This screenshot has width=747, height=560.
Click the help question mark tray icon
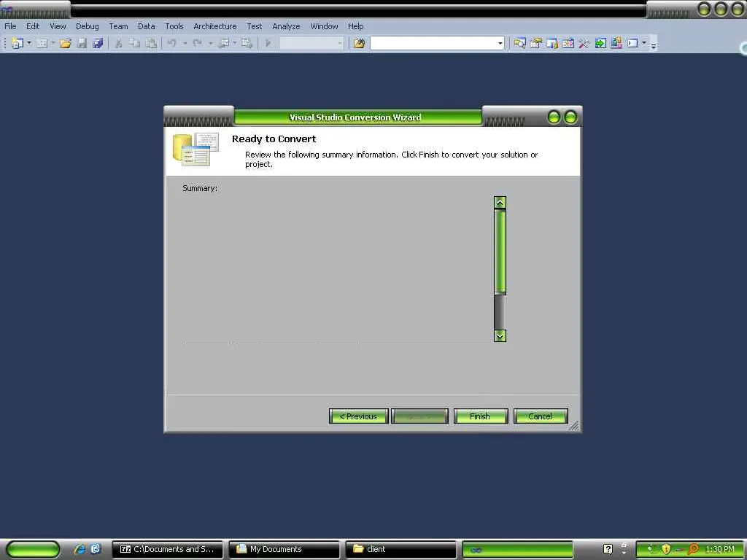click(x=608, y=549)
